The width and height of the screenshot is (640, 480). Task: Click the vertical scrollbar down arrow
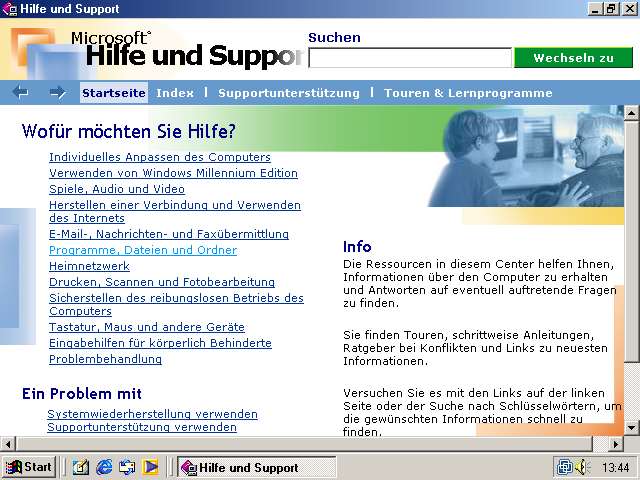coord(631,428)
